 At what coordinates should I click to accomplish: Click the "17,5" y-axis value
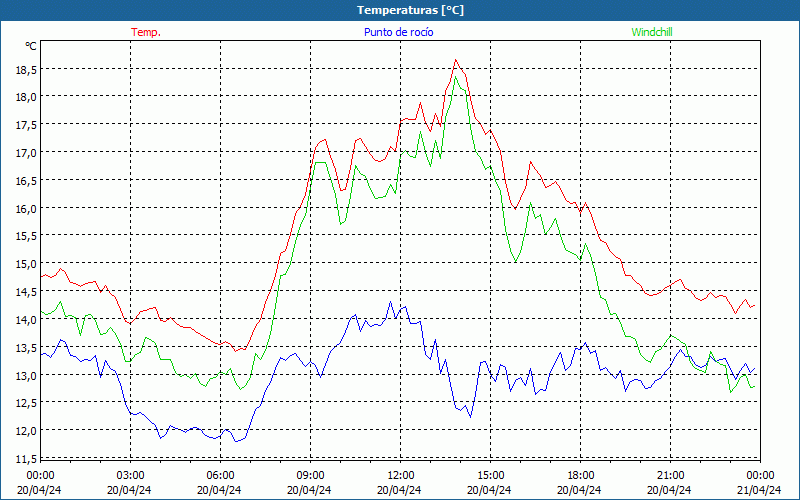(x=26, y=125)
